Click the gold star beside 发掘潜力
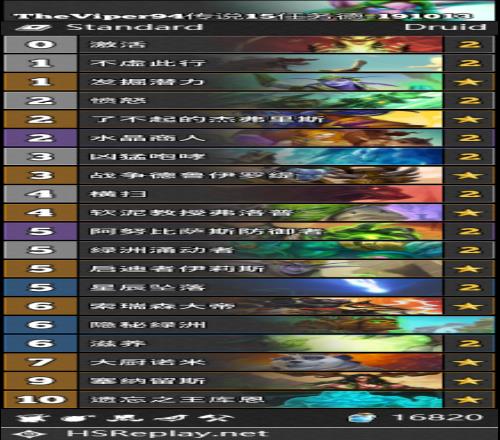Viewport: 500px width, 440px height. click(469, 82)
